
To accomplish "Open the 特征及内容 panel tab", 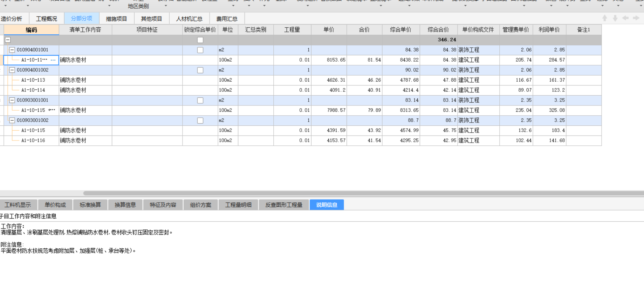I will pos(163,205).
